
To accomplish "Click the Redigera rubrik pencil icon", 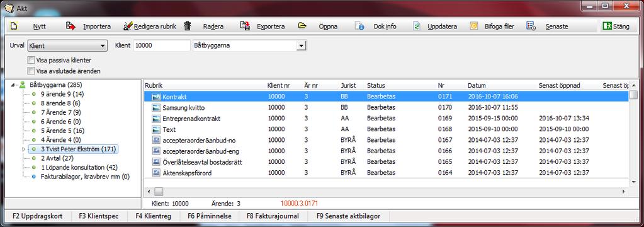I will click(128, 26).
